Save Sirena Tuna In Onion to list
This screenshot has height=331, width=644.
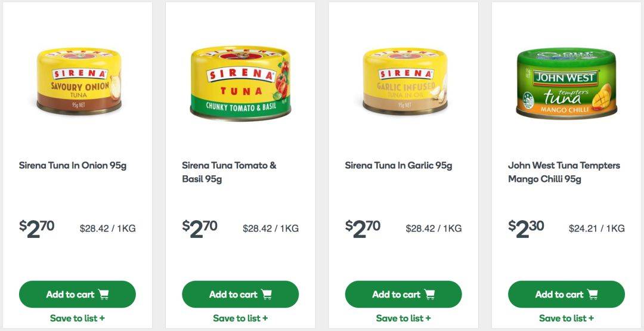(x=77, y=318)
